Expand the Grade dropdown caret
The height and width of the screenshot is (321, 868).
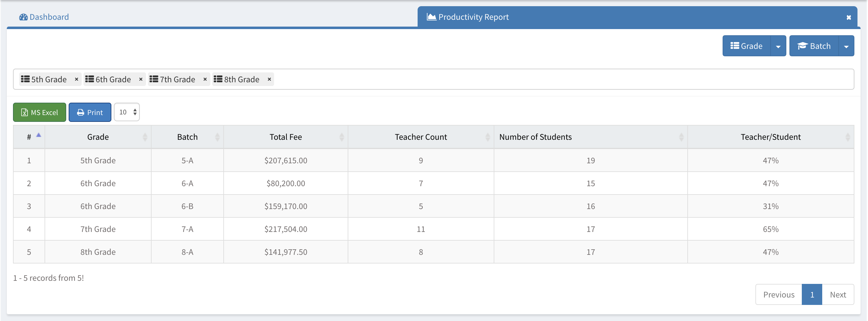778,46
